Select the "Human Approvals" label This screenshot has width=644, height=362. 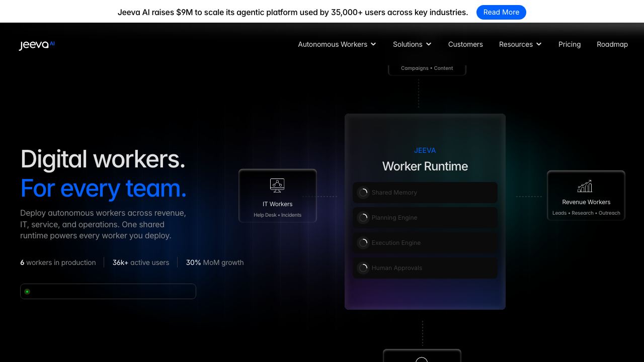coord(397,268)
